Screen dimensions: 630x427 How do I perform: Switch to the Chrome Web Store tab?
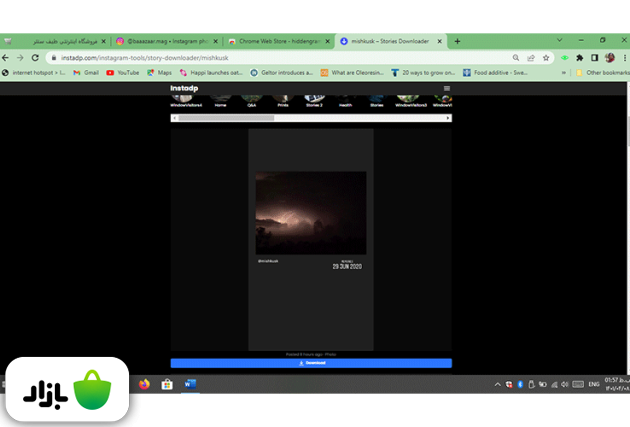point(277,42)
